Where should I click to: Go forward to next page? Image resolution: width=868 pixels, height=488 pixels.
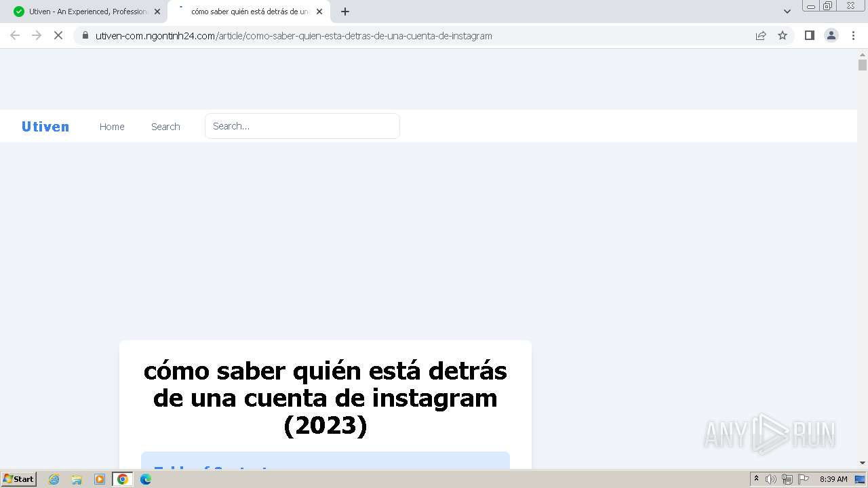(x=37, y=35)
